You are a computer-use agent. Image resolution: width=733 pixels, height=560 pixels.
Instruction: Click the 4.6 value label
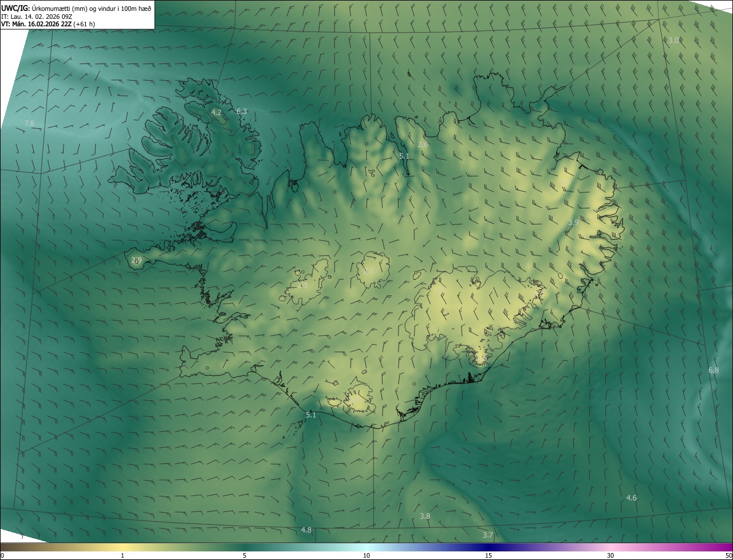[x=632, y=498]
